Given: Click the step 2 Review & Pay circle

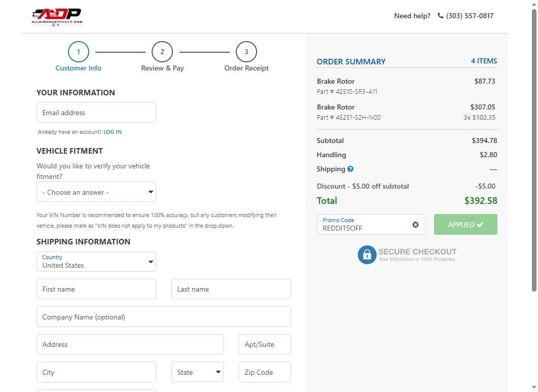Looking at the screenshot, I should click(x=162, y=52).
